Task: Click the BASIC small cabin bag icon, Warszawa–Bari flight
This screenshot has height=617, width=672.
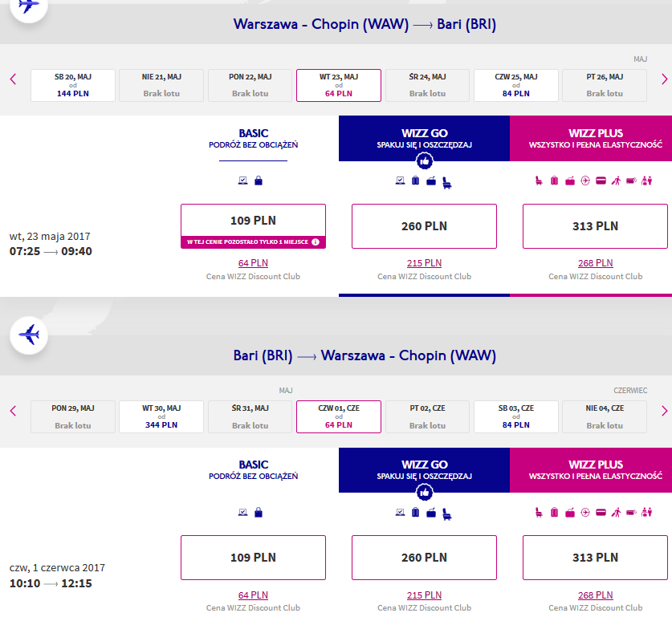Action: coord(259,181)
